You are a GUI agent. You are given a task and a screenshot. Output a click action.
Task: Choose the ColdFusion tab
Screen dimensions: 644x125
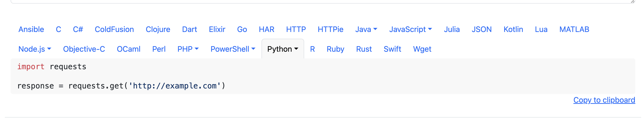pyautogui.click(x=114, y=29)
